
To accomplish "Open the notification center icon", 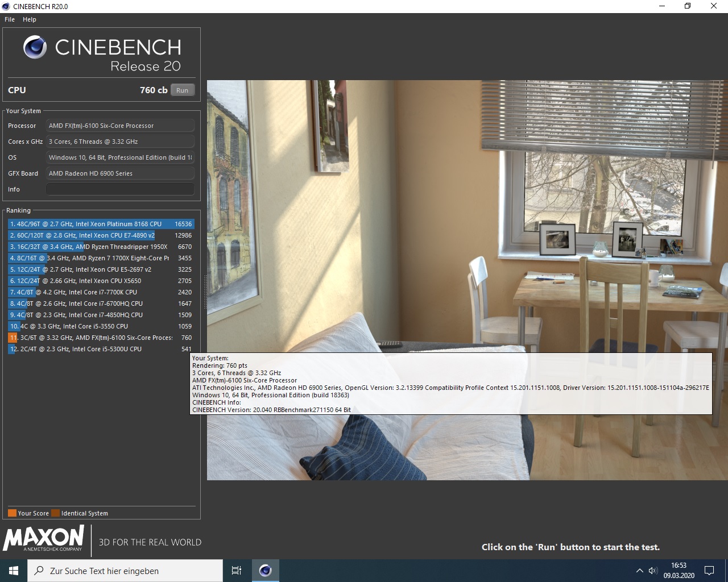I will [x=709, y=571].
